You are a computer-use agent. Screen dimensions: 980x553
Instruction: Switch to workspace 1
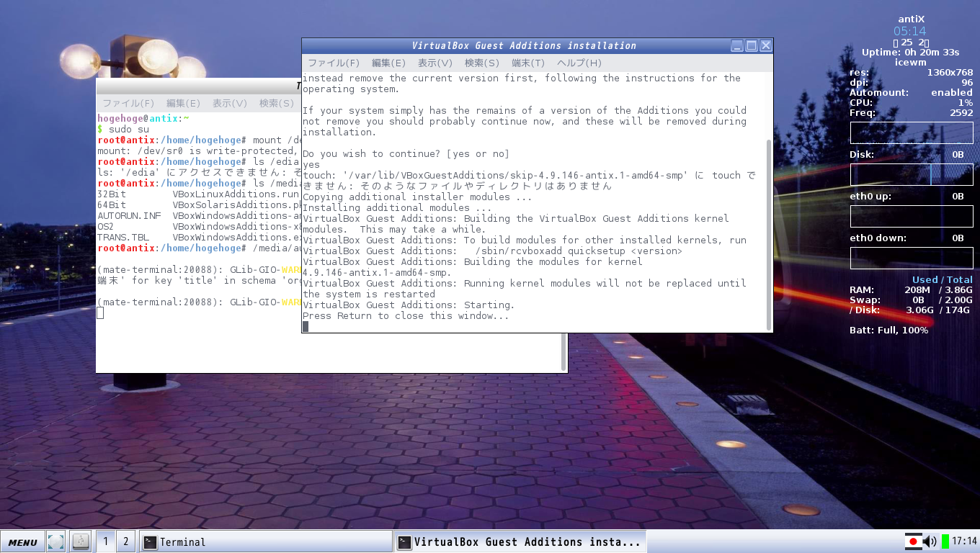pyautogui.click(x=105, y=541)
